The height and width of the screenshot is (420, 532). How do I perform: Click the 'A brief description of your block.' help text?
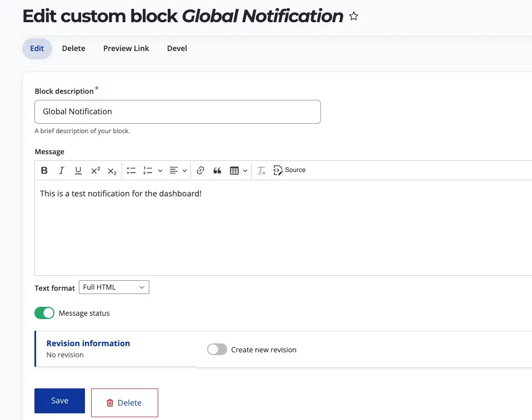pyautogui.click(x=82, y=131)
